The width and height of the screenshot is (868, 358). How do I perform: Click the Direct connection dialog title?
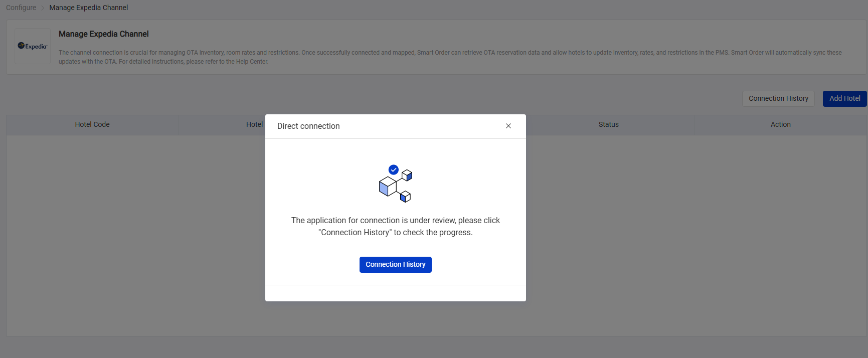click(x=308, y=126)
